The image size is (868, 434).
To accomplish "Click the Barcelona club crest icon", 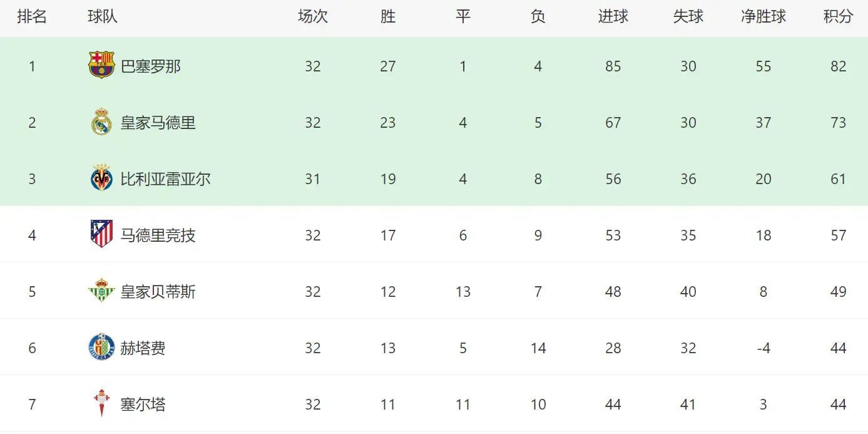I will click(101, 66).
